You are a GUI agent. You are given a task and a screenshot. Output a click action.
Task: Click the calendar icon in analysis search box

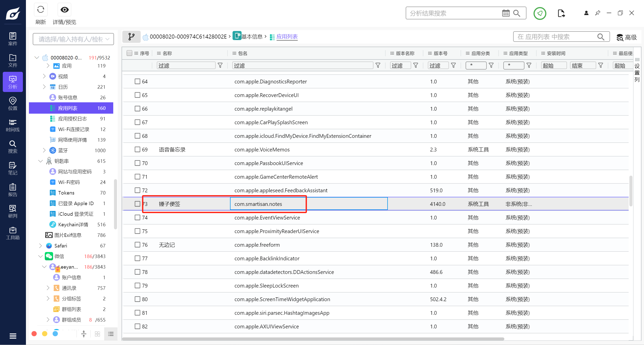coord(506,13)
